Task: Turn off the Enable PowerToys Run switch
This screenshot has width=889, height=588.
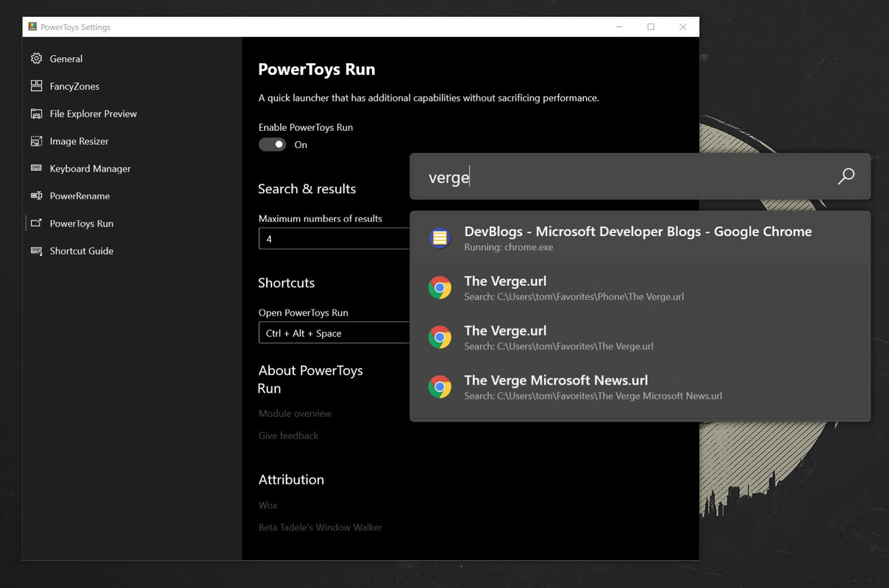Action: pos(272,144)
